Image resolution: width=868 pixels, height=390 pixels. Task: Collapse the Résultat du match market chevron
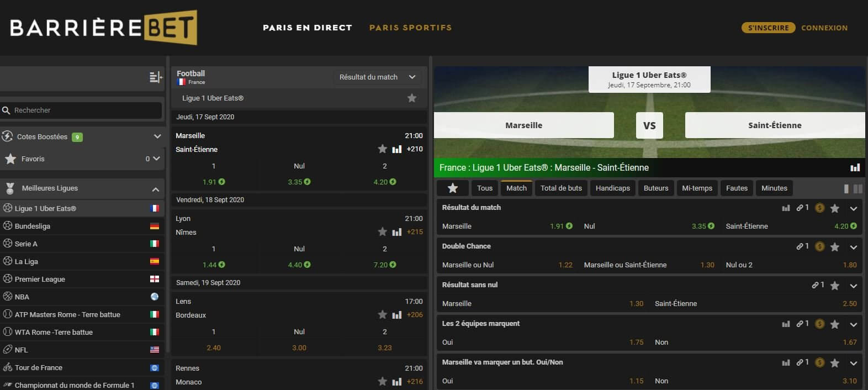tap(854, 208)
